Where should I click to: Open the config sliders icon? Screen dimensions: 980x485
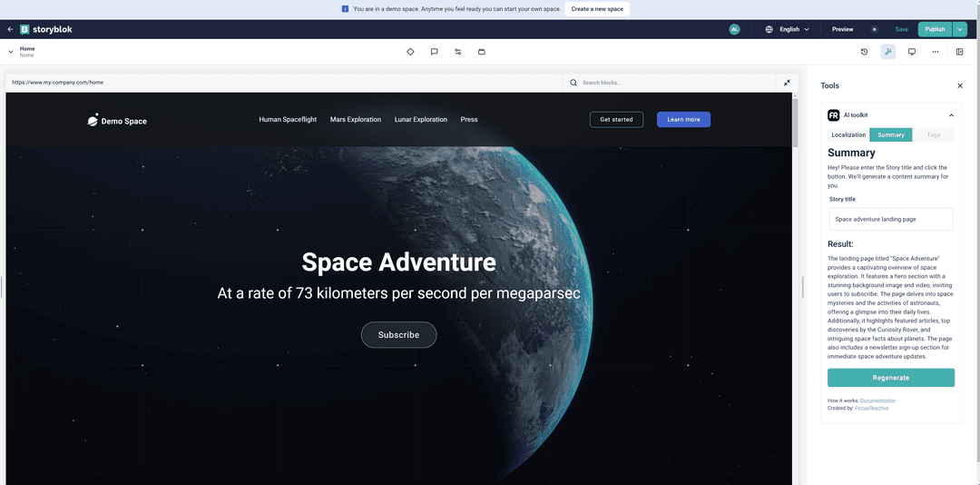(457, 52)
